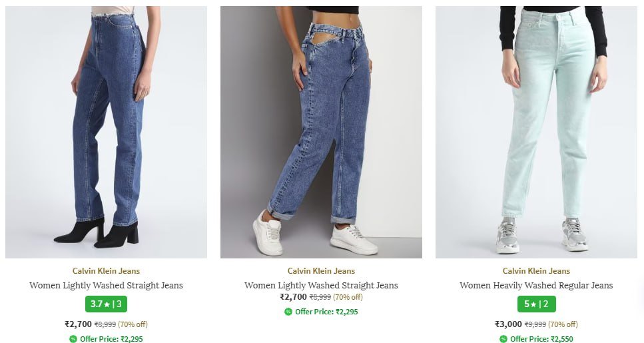Click the middle product's Offer Price ₹2,295 text

pyautogui.click(x=326, y=312)
